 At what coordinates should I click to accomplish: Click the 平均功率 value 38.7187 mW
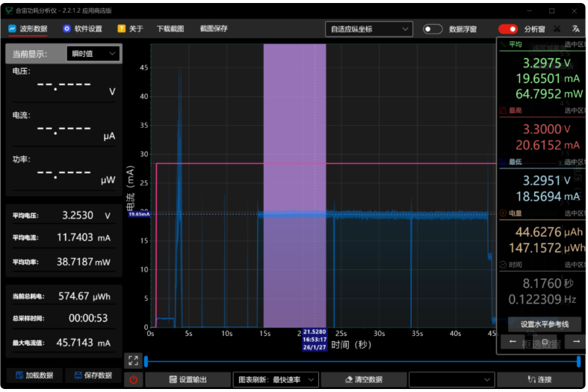pyautogui.click(x=84, y=262)
